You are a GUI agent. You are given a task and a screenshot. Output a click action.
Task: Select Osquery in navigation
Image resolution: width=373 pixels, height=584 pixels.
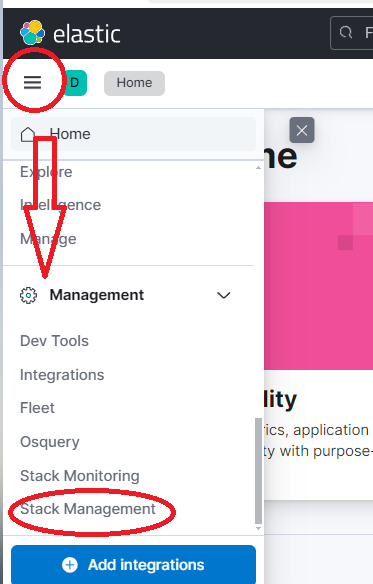click(50, 442)
